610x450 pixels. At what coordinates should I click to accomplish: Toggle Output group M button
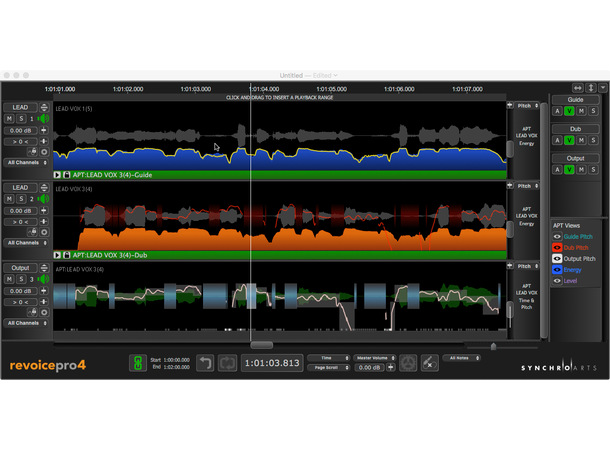pos(581,170)
